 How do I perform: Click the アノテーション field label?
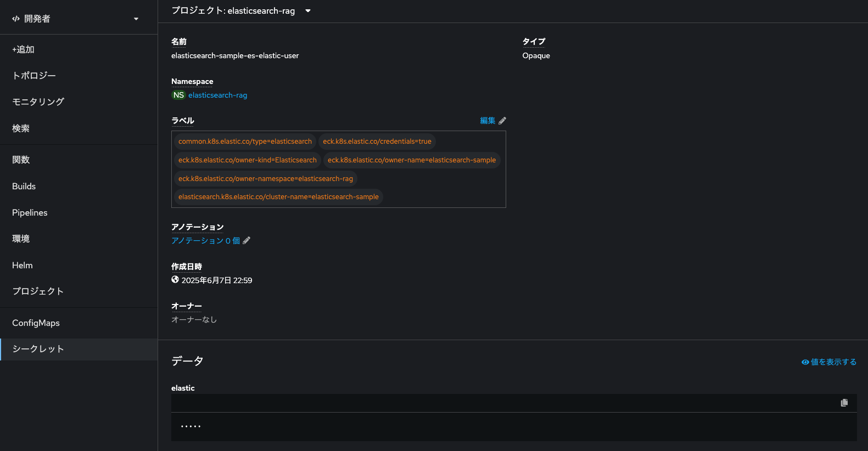click(198, 227)
